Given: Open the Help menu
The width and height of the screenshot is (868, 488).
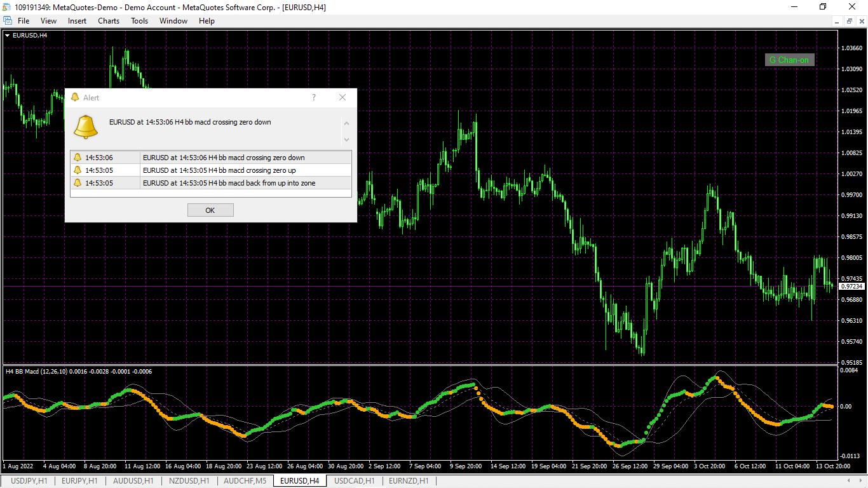Looking at the screenshot, I should (x=207, y=21).
